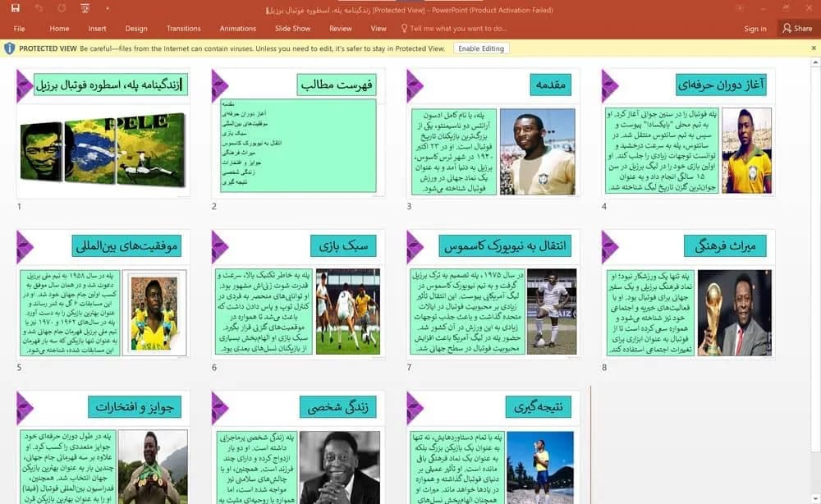Open the Customize Quick Access Toolbar dropdown
Screen dimensions: 821x504
[x=108, y=9]
